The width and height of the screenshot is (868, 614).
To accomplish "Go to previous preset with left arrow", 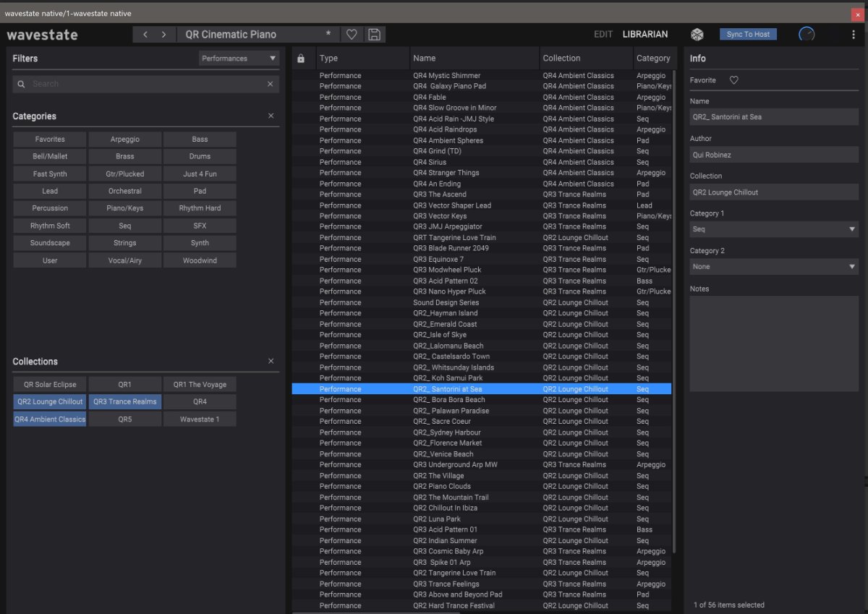I will [x=145, y=35].
